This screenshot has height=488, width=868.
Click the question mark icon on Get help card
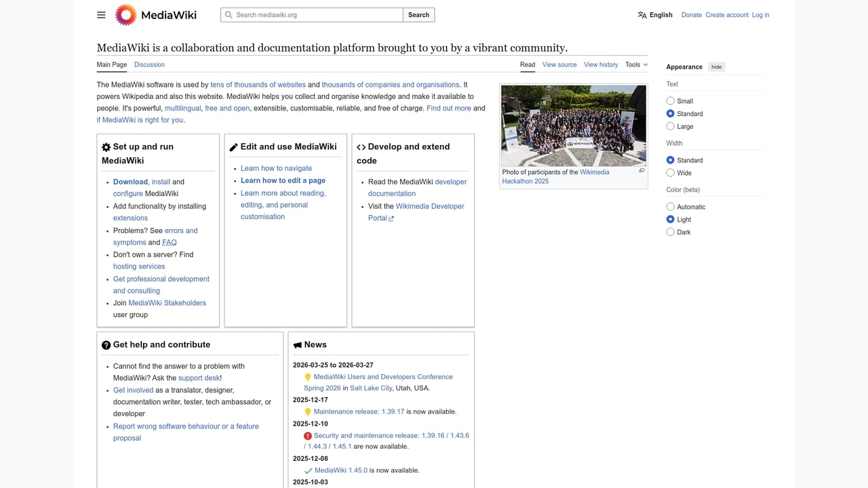106,345
